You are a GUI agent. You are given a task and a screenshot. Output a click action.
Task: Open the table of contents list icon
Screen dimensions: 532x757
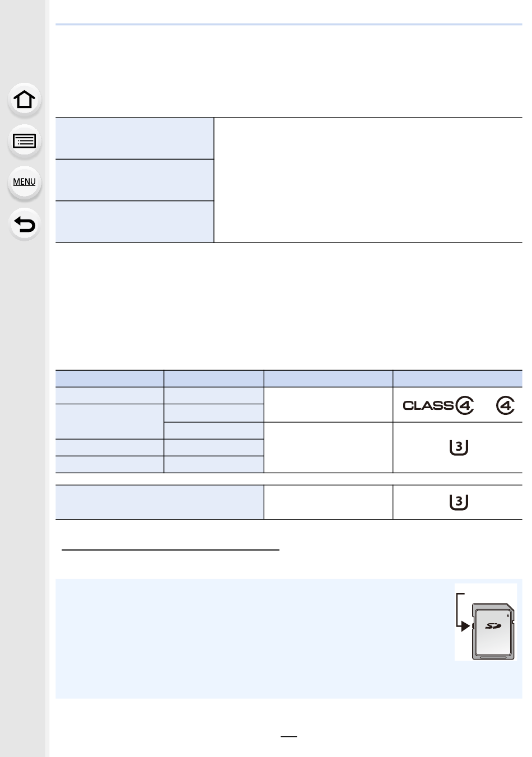pos(24,141)
